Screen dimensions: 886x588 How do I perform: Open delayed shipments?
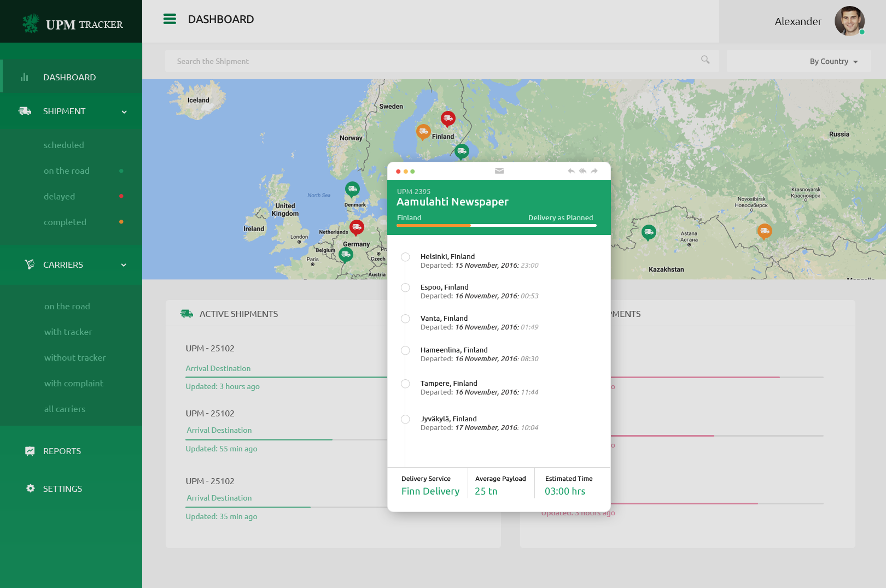60,196
